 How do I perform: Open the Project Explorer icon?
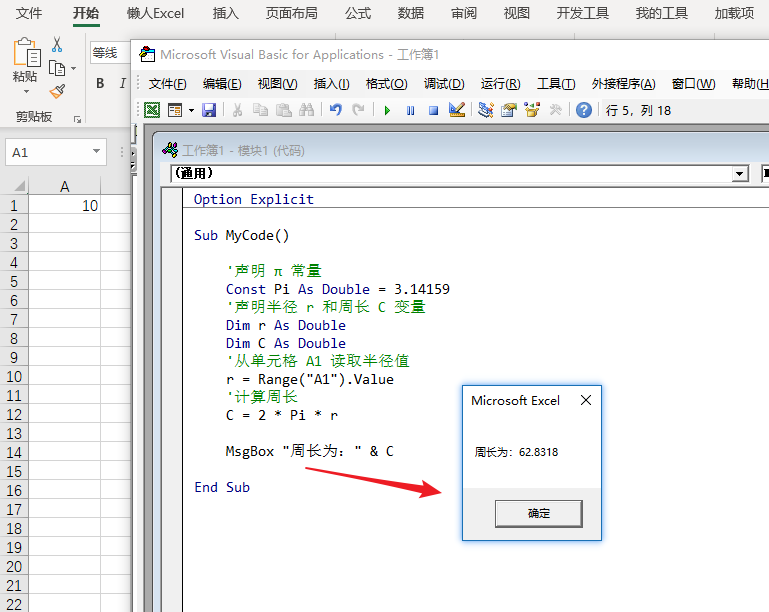(x=487, y=110)
